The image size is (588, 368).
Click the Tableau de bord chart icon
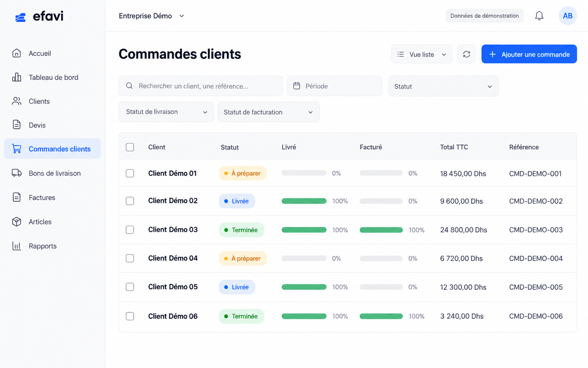pyautogui.click(x=16, y=77)
